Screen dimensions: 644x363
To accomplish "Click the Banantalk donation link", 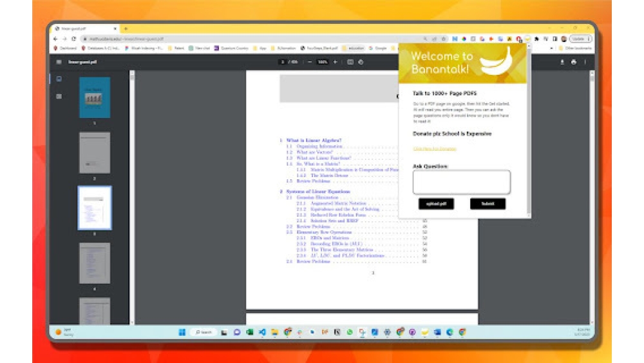I will coord(435,149).
